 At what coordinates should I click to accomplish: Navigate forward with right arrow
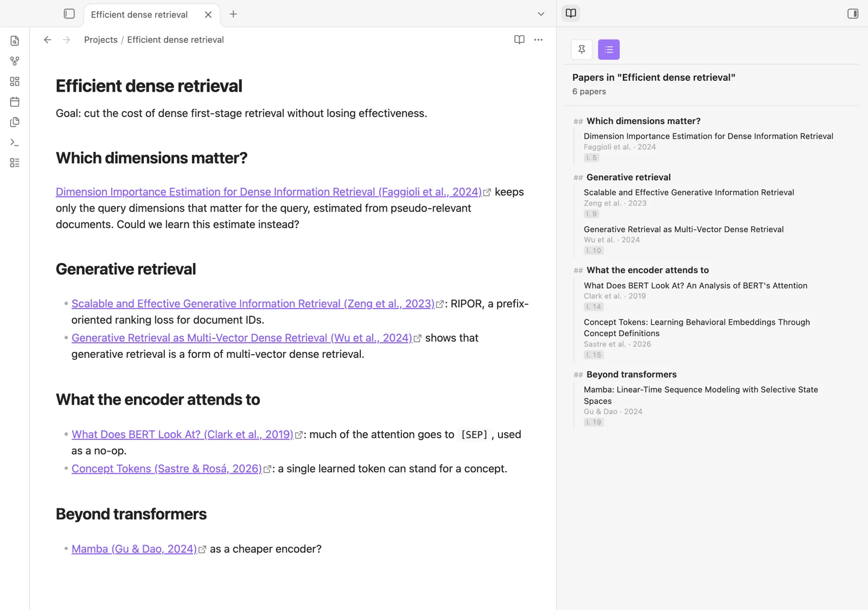pos(66,40)
